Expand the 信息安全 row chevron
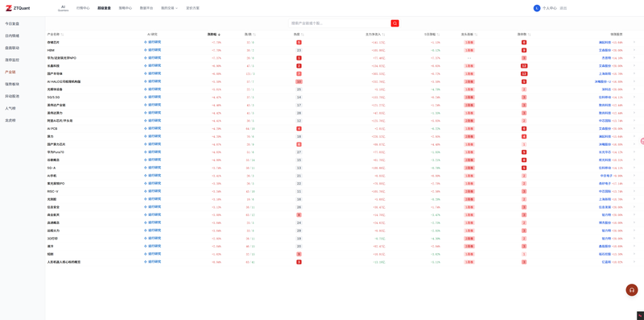 coord(634,207)
